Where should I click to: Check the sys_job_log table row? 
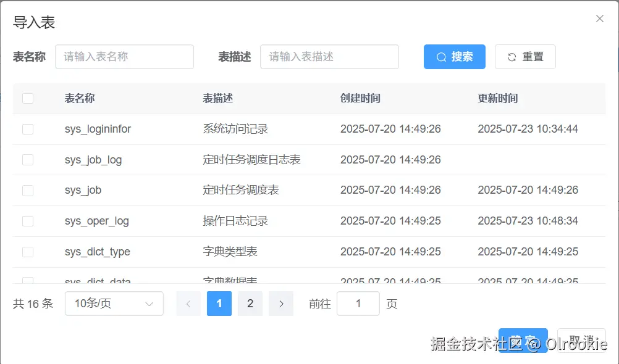click(x=27, y=159)
